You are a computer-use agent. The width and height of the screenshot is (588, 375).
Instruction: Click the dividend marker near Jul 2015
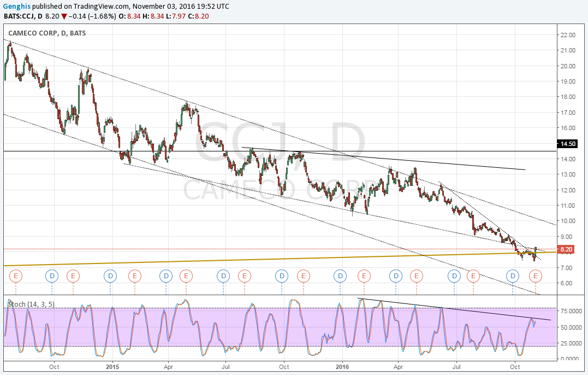223,276
